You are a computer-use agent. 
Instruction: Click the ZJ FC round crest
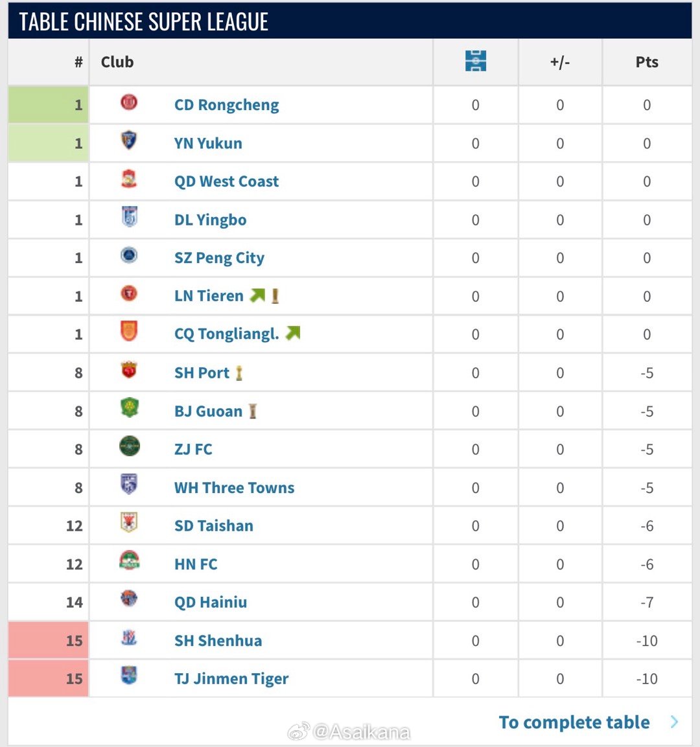coord(129,446)
